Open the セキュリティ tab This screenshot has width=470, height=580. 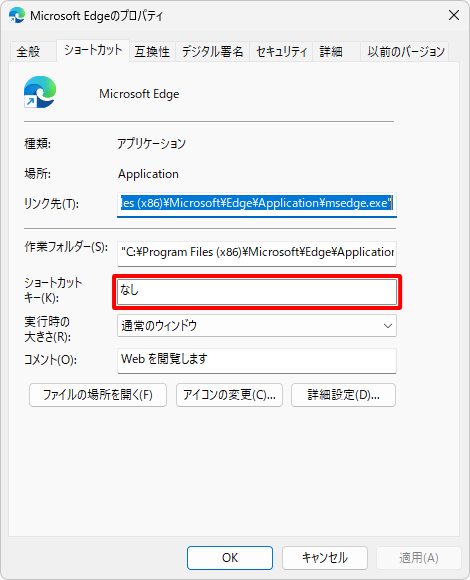pos(281,51)
